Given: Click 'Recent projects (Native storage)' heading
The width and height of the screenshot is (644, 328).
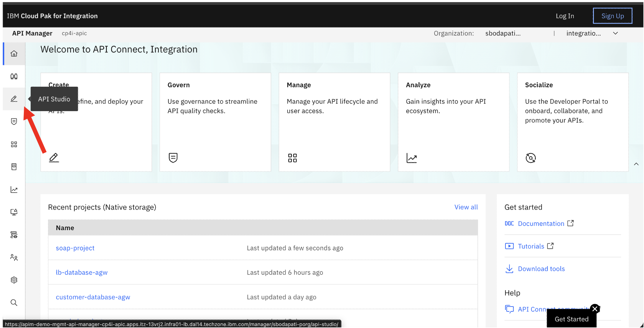Looking at the screenshot, I should 102,207.
